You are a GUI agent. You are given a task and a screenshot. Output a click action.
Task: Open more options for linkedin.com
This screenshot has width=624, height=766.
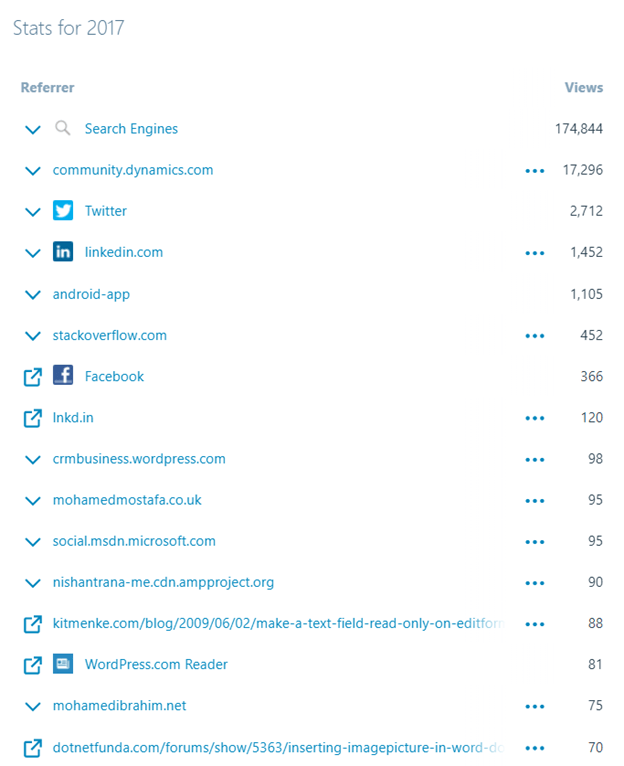pyautogui.click(x=534, y=253)
